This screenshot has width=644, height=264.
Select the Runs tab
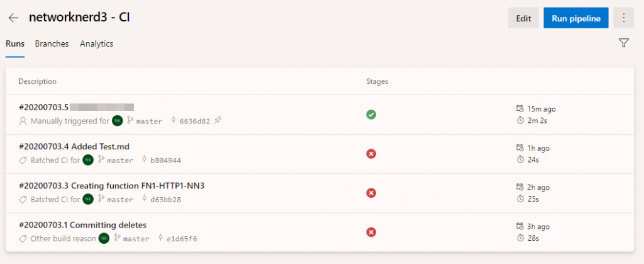tap(15, 43)
